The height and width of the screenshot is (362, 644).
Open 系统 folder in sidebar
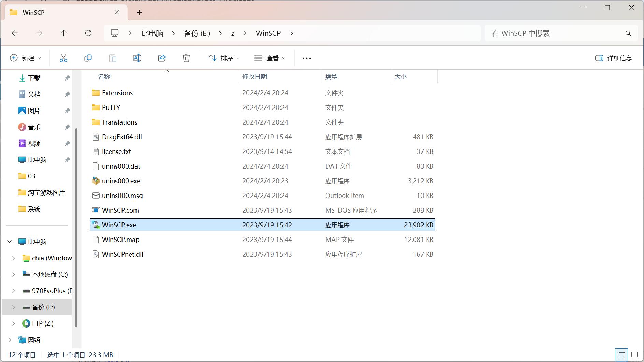[34, 209]
